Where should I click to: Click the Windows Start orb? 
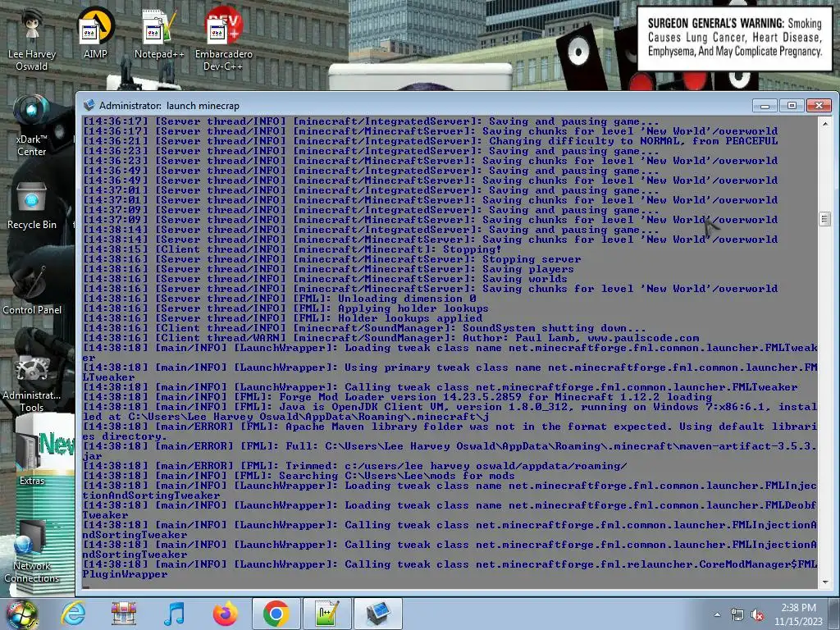point(21,614)
